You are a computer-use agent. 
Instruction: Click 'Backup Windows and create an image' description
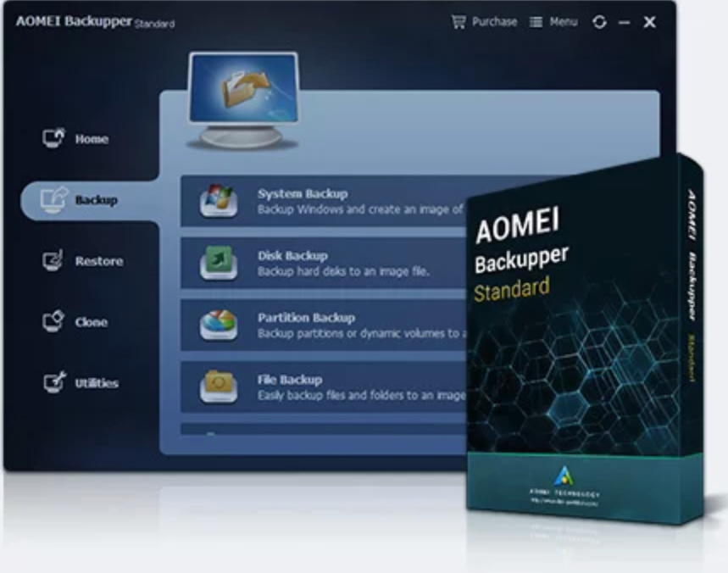[x=362, y=209]
